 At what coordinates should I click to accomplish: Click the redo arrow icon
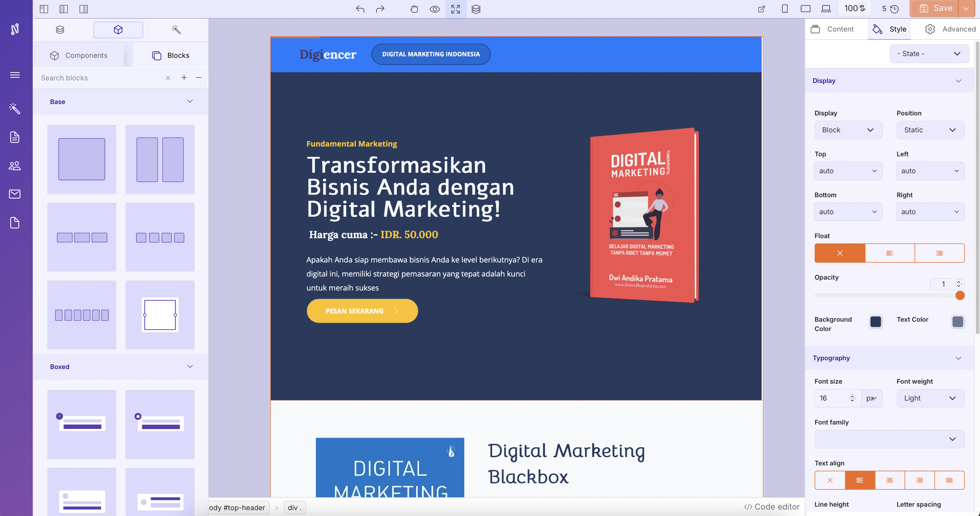380,9
